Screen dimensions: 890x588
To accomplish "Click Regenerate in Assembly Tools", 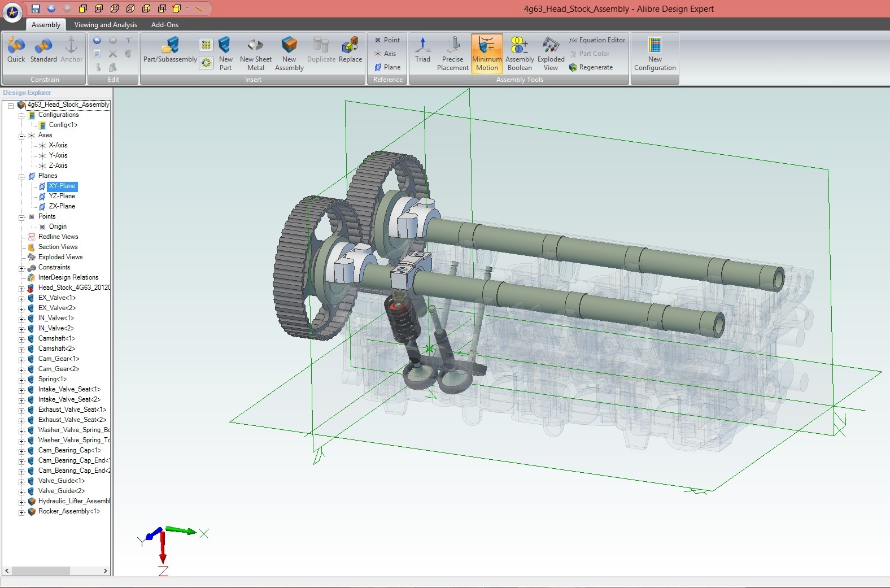I will 591,67.
